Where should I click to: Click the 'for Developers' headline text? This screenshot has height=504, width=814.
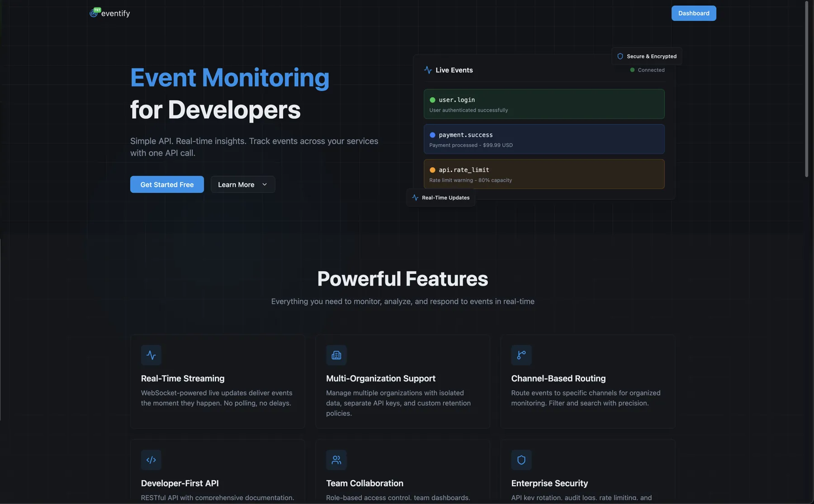coord(215,110)
